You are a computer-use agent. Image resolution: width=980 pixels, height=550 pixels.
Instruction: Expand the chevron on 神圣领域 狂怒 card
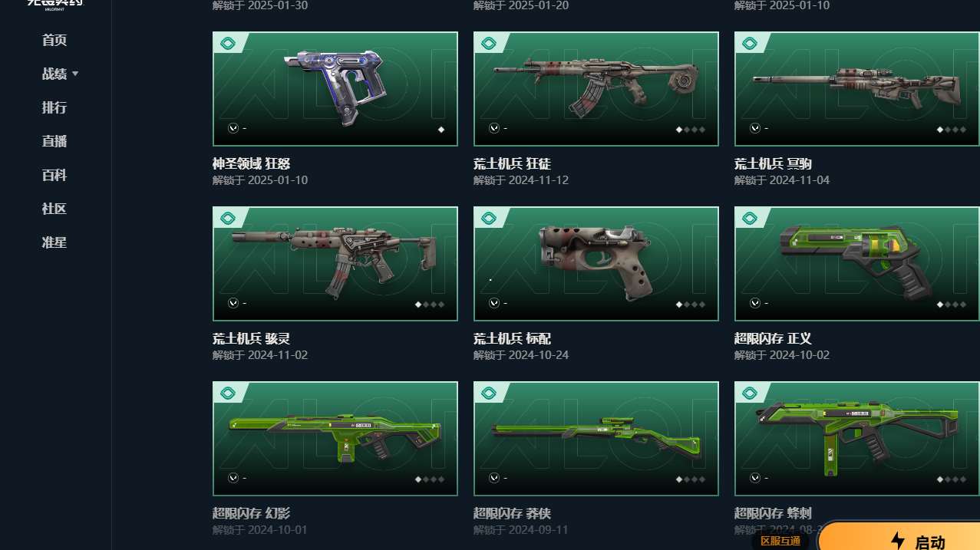(x=233, y=128)
